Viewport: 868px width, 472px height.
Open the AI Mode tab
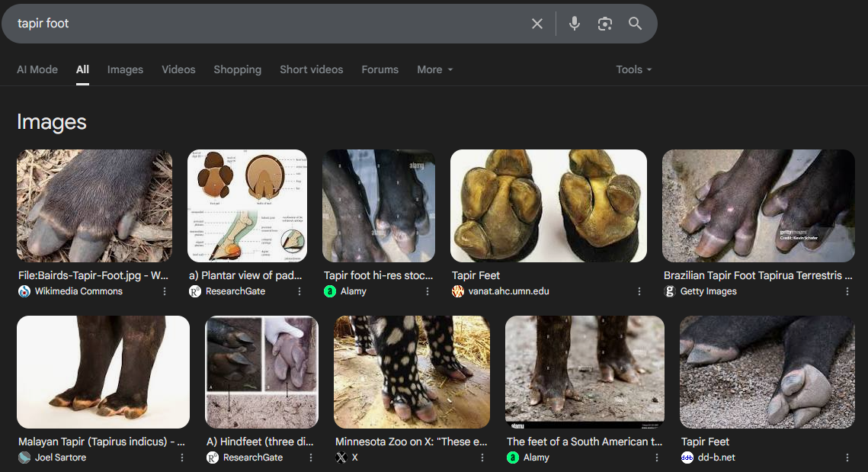(x=37, y=69)
